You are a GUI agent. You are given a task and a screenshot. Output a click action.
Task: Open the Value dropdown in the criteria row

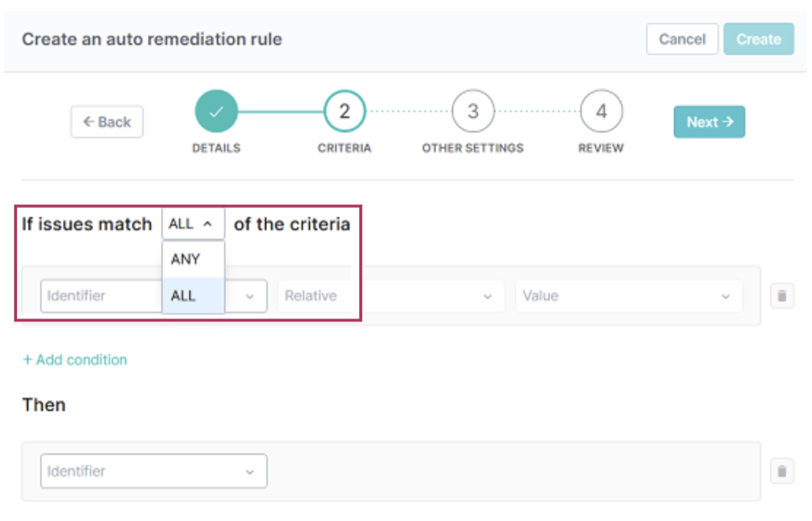point(628,296)
